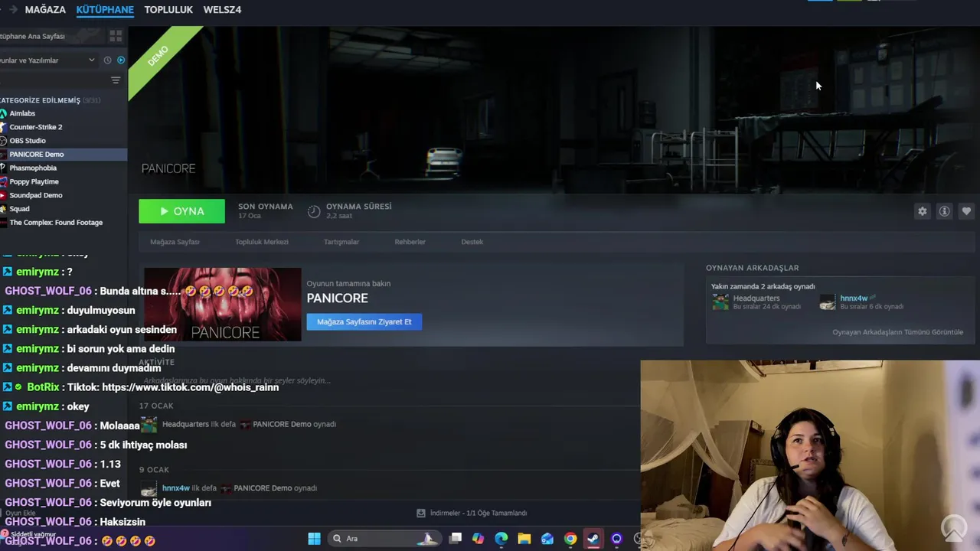
Task: Open Google Chrome from the taskbar
Action: pos(570,539)
